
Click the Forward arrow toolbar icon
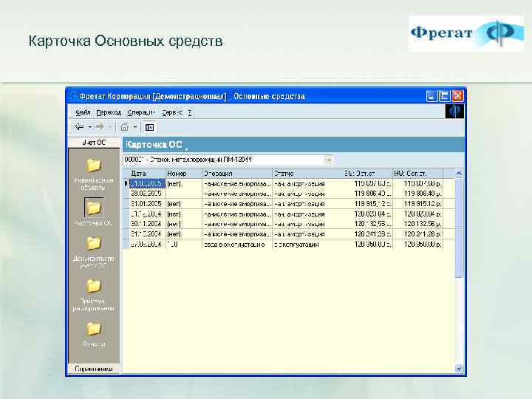(x=100, y=127)
